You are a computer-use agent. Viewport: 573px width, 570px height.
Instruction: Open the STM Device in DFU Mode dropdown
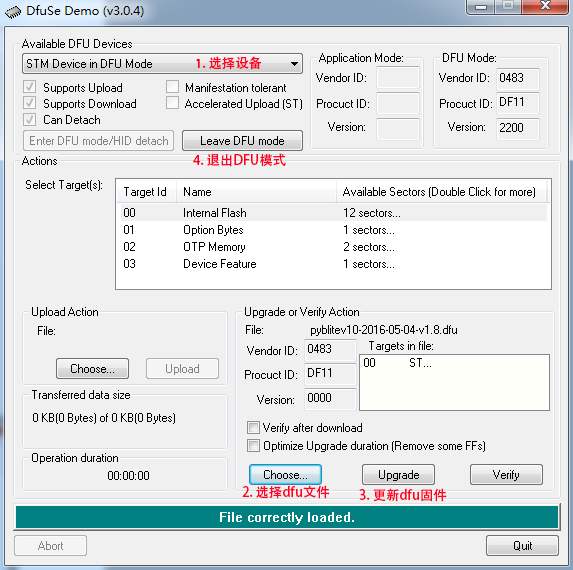point(162,64)
